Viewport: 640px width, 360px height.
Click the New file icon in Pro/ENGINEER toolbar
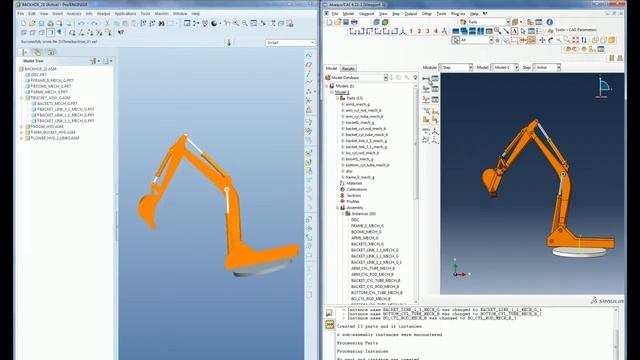(23, 24)
